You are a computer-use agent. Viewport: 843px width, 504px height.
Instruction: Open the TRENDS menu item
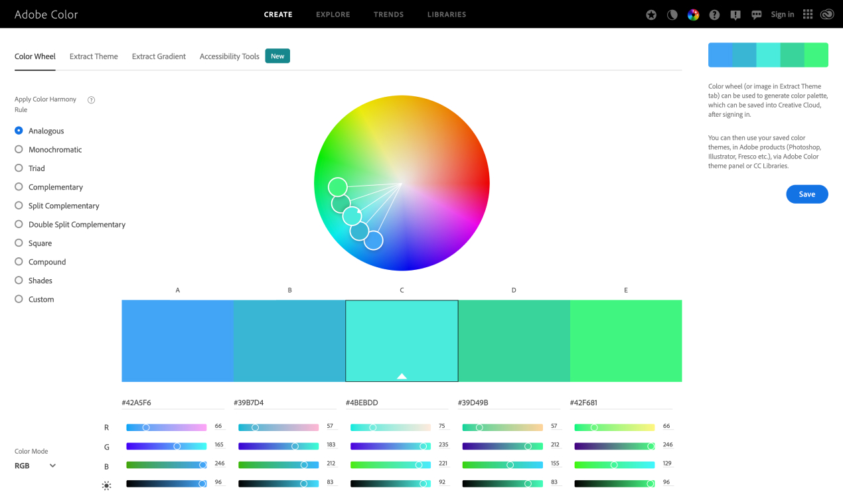388,14
